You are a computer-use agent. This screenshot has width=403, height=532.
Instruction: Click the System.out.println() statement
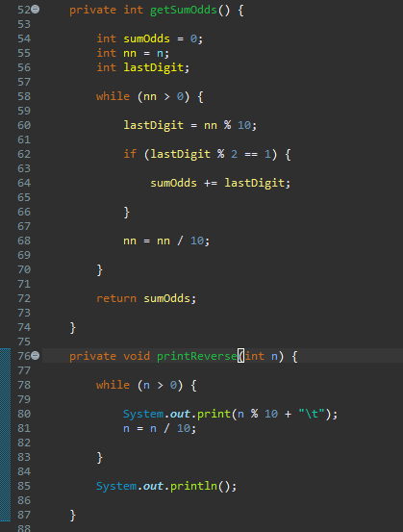click(x=166, y=486)
